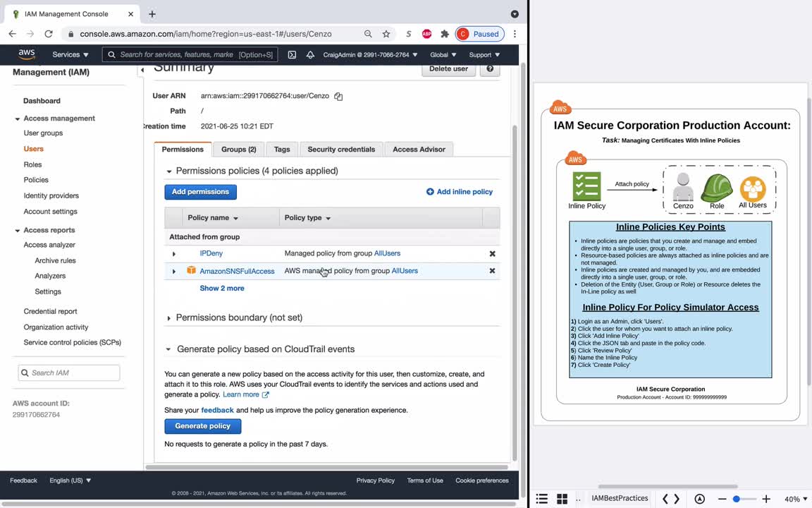Image resolution: width=812 pixels, height=508 pixels.
Task: Switch to the Access Advisor tab
Action: point(419,150)
